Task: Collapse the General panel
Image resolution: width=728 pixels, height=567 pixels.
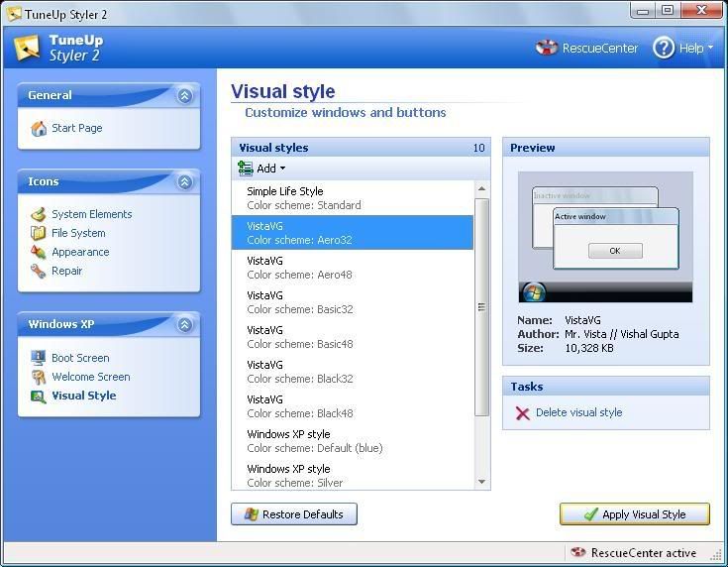Action: 184,96
